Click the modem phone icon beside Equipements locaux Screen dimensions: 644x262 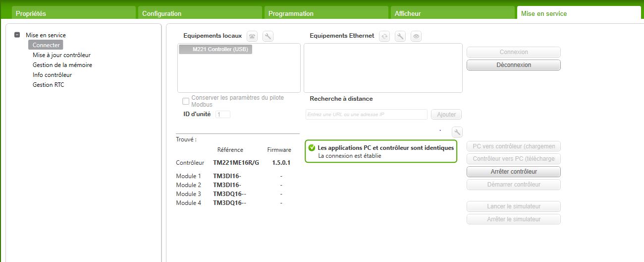pyautogui.click(x=253, y=36)
